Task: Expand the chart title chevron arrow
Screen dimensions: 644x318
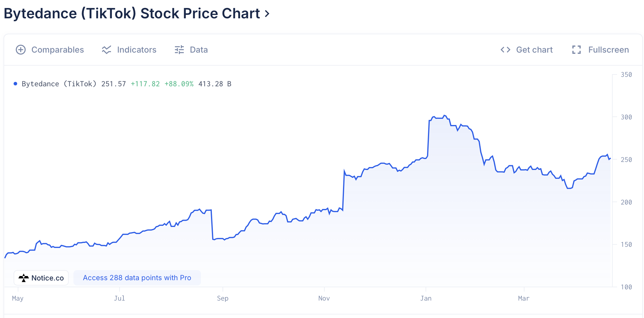Action: coord(267,14)
